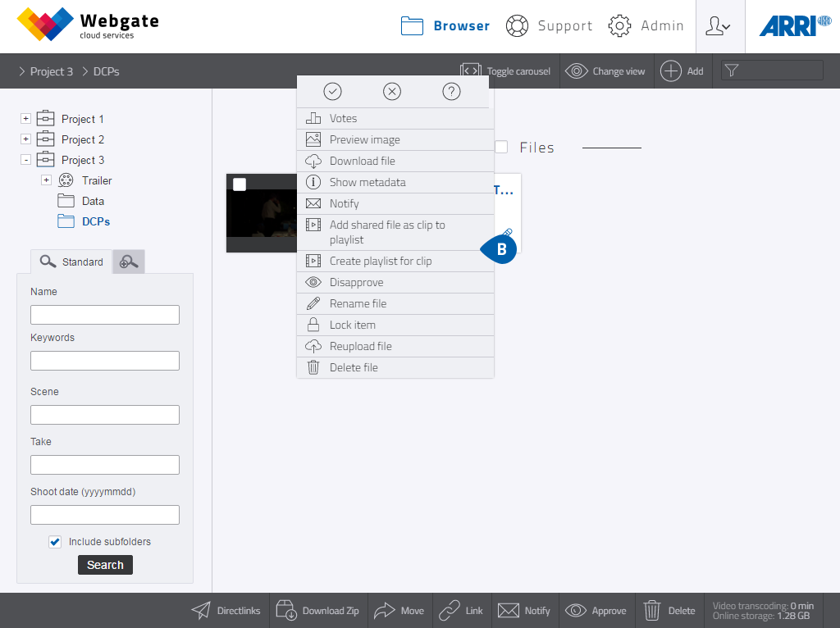840x628 pixels.
Task: Click Change view eye icon
Action: (x=577, y=71)
